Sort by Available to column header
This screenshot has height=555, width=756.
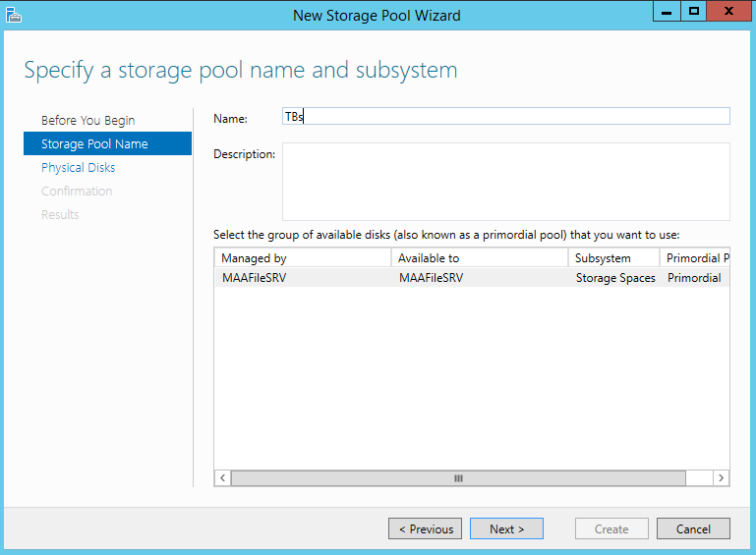point(480,257)
